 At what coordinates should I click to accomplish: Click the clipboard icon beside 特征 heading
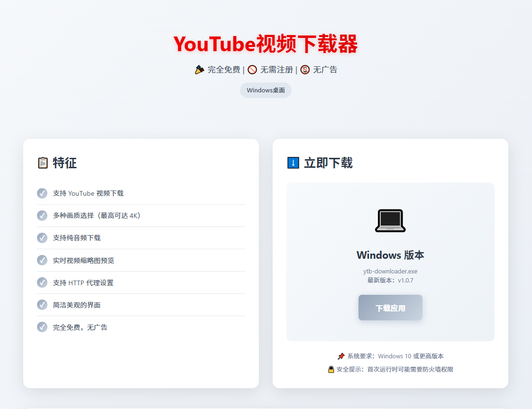[x=43, y=163]
